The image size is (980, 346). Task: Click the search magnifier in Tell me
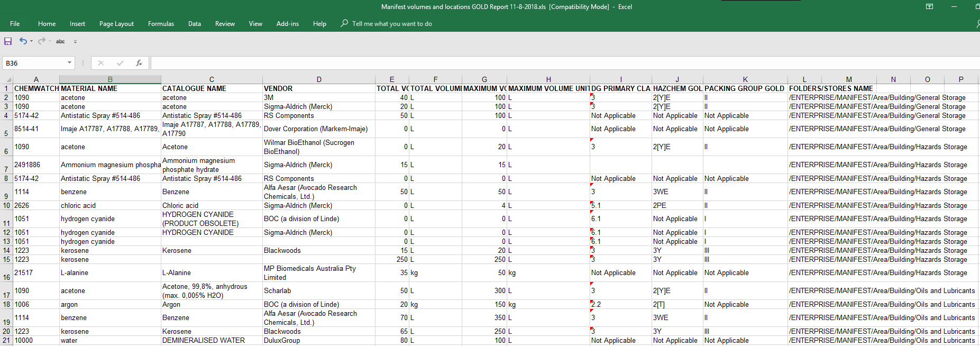tap(344, 23)
